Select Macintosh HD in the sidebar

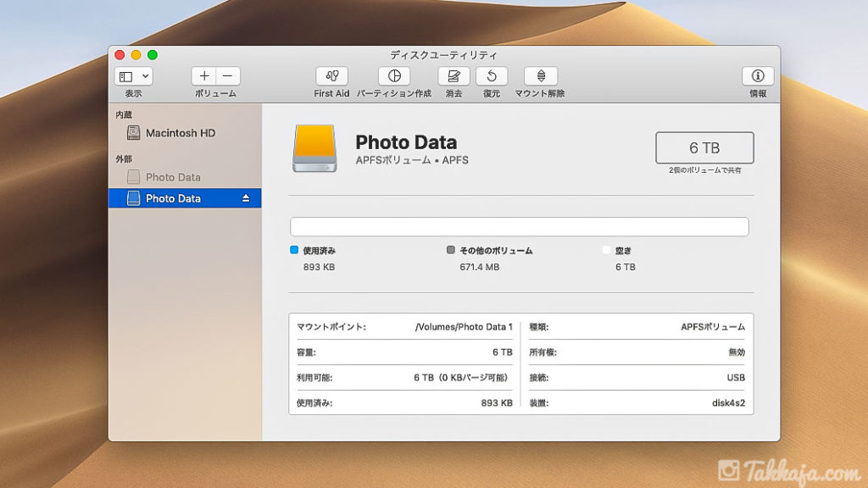coord(180,133)
